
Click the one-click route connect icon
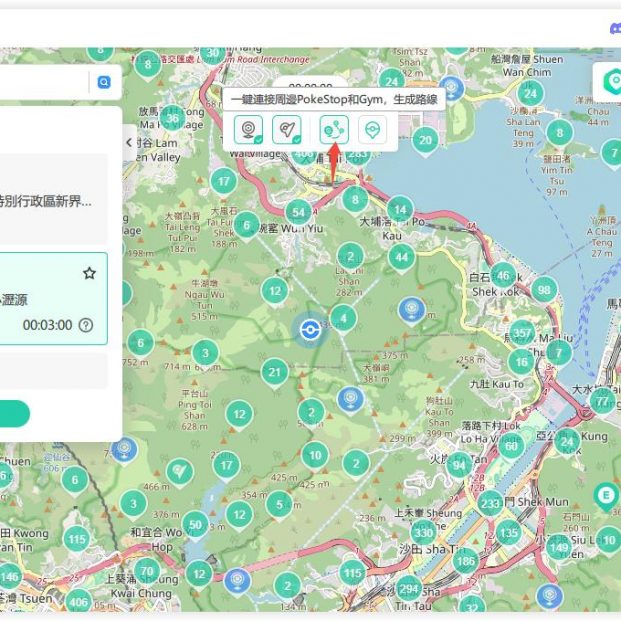tap(331, 129)
